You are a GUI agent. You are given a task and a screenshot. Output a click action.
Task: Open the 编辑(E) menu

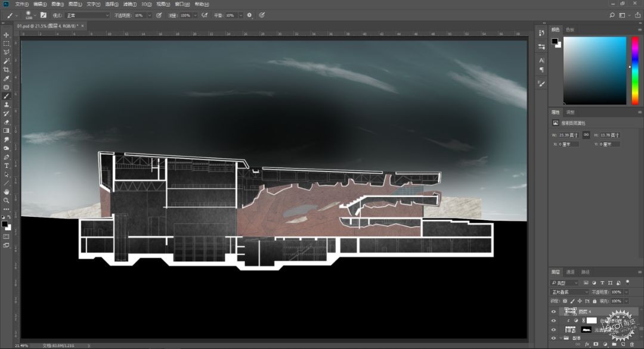(40, 4)
